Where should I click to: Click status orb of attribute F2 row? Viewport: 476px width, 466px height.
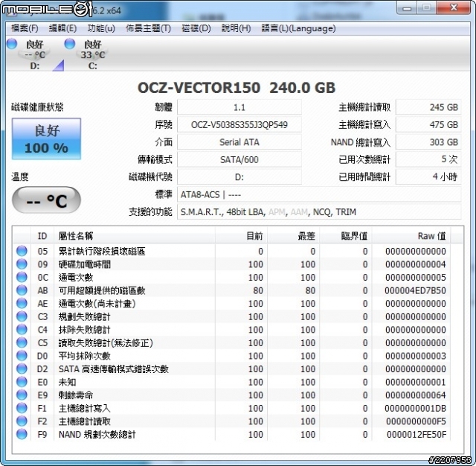(x=22, y=421)
